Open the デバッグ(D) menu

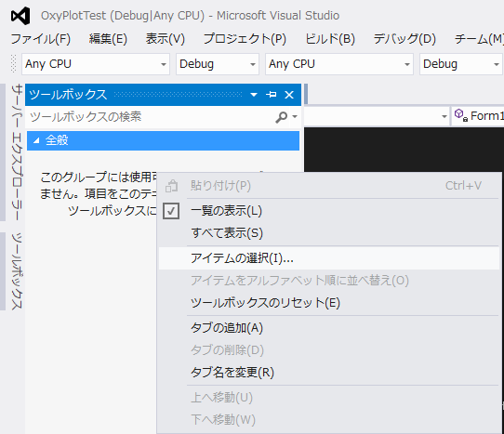(405, 39)
